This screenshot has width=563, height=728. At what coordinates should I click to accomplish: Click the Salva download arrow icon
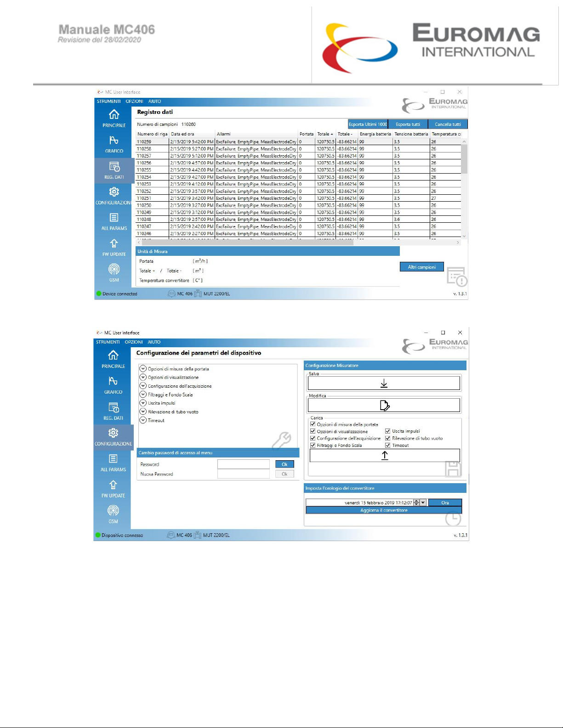384,384
